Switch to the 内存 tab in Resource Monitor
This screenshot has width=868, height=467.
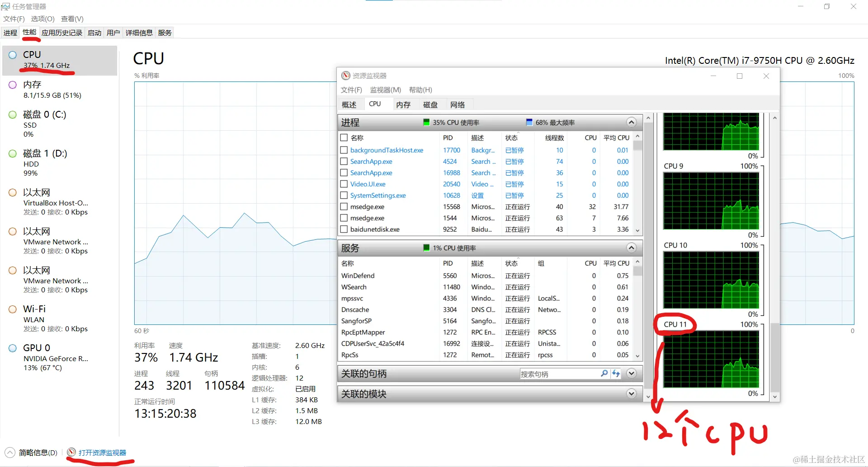(x=403, y=105)
